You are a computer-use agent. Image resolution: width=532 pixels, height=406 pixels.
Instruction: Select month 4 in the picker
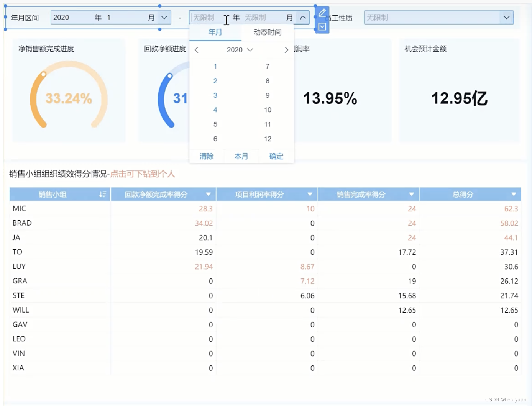coord(215,110)
